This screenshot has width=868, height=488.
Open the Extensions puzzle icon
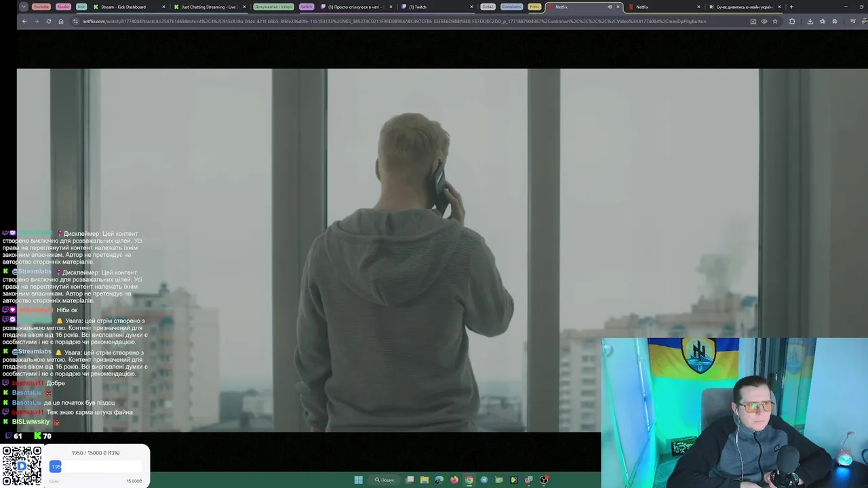pos(792,21)
